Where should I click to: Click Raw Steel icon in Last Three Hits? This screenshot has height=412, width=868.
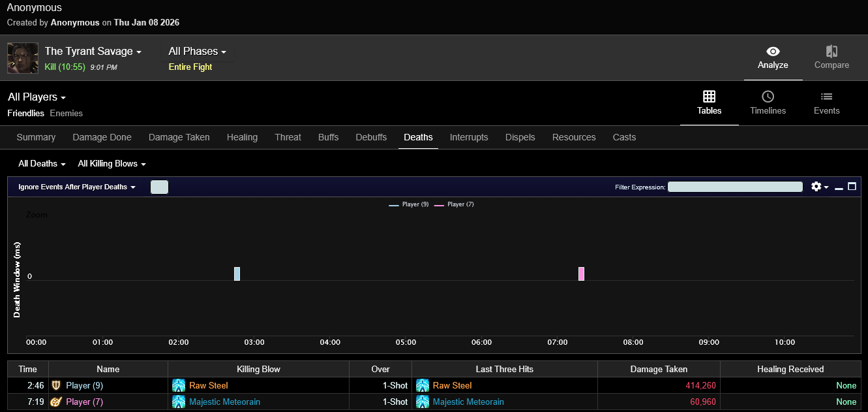click(423, 385)
